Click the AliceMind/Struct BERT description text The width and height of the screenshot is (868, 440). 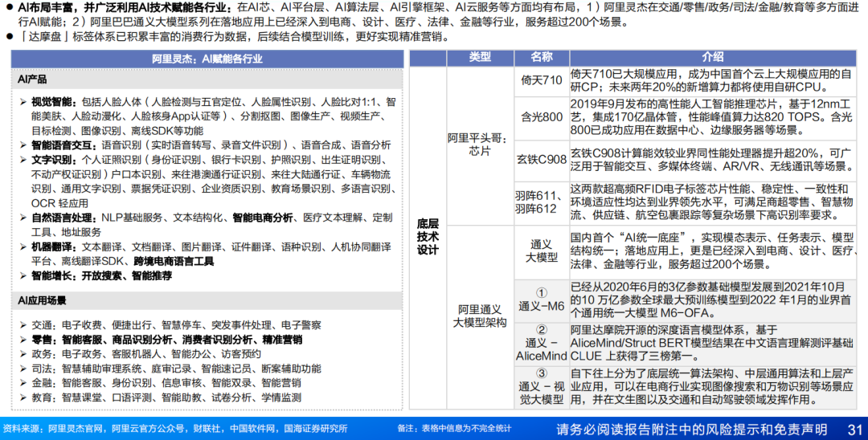(712, 344)
